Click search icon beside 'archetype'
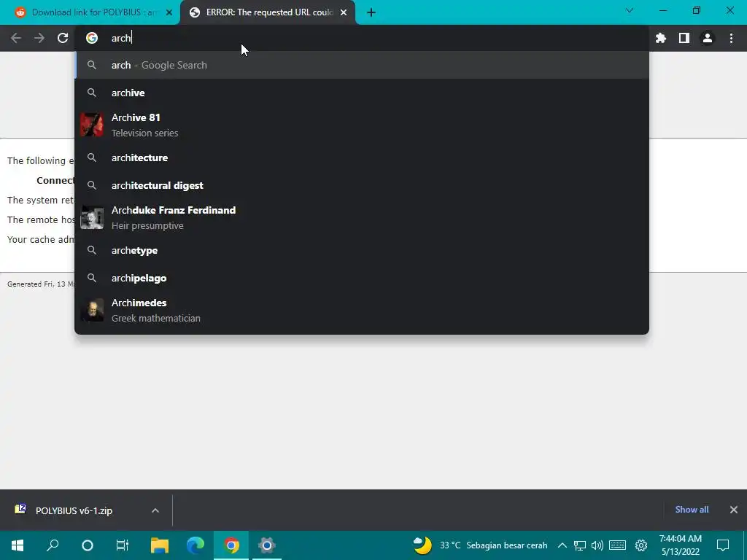Viewport: 747px width, 560px height. click(92, 251)
